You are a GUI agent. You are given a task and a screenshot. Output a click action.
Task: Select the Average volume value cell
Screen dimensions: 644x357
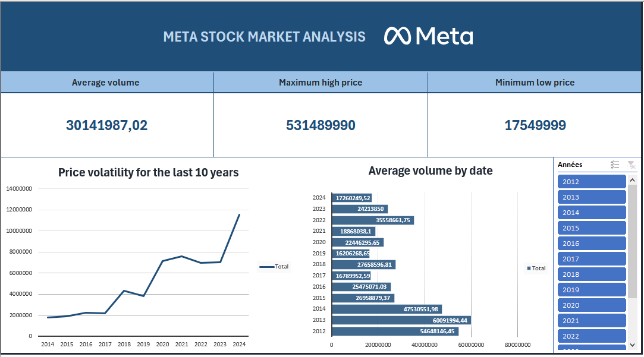pos(107,125)
